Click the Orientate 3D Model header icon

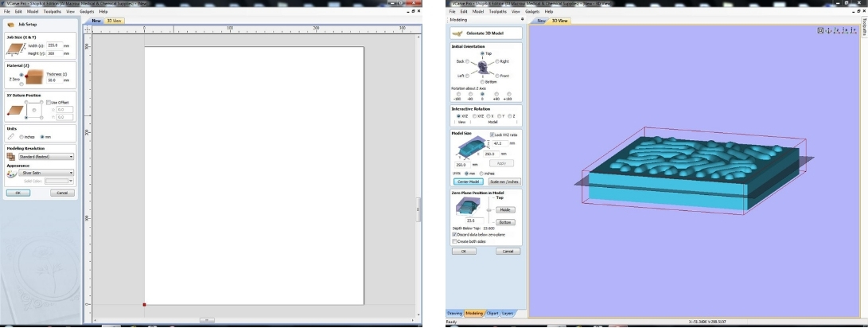[x=457, y=33]
